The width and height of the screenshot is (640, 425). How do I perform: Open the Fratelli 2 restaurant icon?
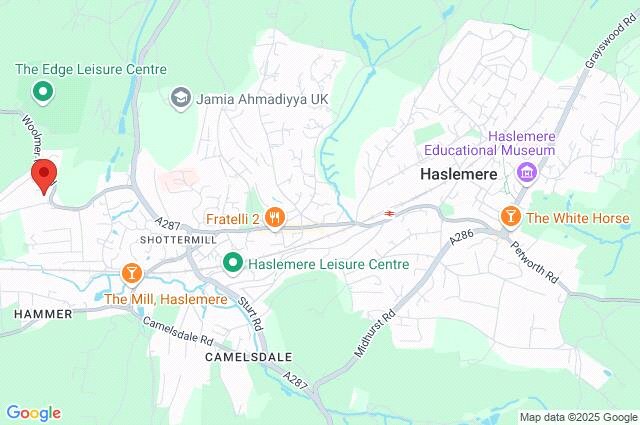(275, 219)
